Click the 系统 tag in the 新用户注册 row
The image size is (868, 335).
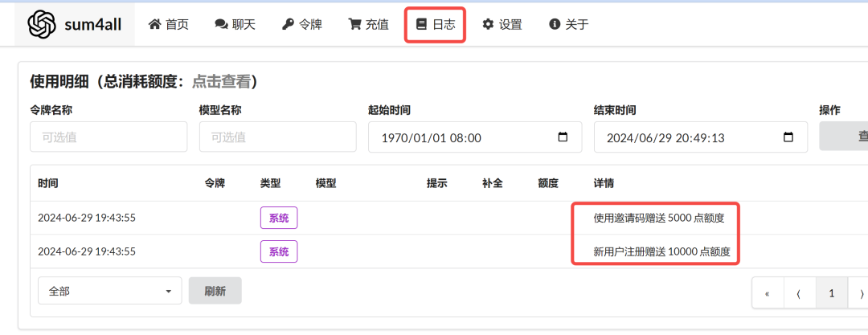[279, 251]
